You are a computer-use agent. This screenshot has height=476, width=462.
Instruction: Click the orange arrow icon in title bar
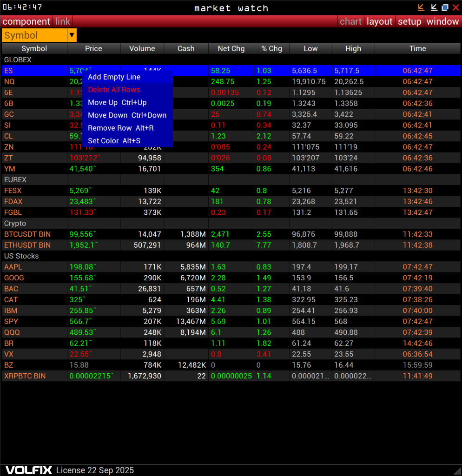[x=421, y=7]
